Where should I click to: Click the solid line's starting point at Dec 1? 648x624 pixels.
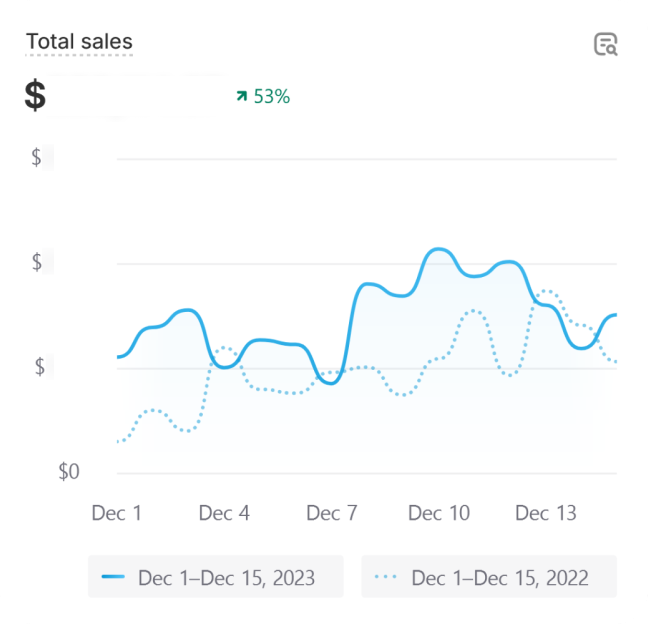tap(118, 357)
